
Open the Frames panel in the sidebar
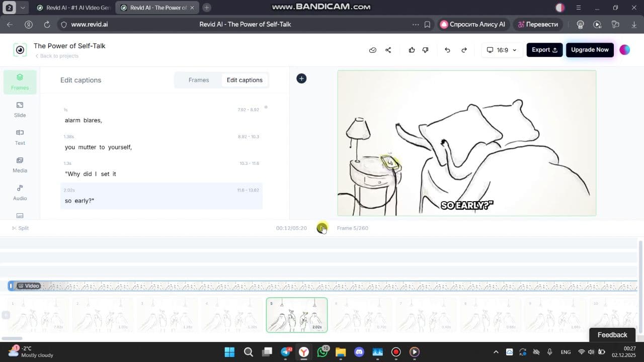tap(20, 81)
